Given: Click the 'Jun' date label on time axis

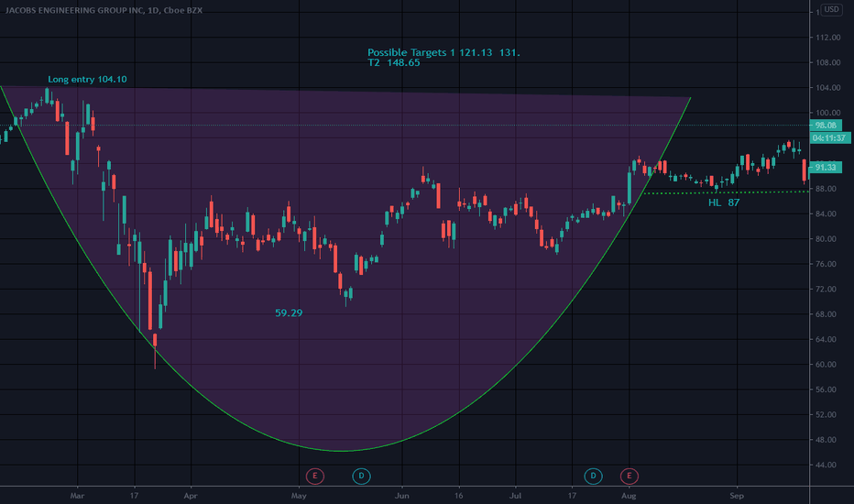Looking at the screenshot, I should click(x=401, y=496).
